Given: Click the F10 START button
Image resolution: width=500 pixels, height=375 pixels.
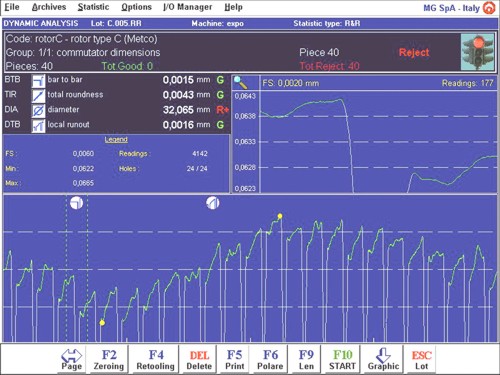Looking at the screenshot, I should click(x=342, y=359).
